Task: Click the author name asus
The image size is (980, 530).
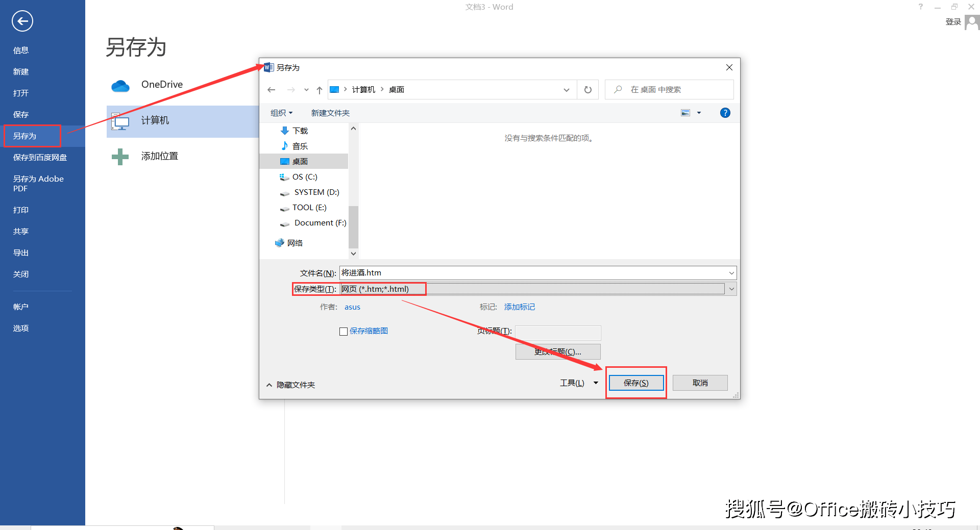Action: [352, 307]
